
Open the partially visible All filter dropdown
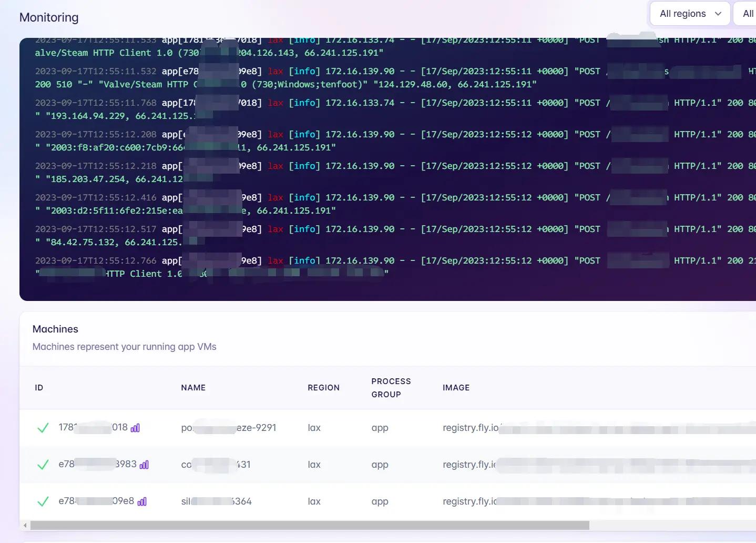(747, 14)
